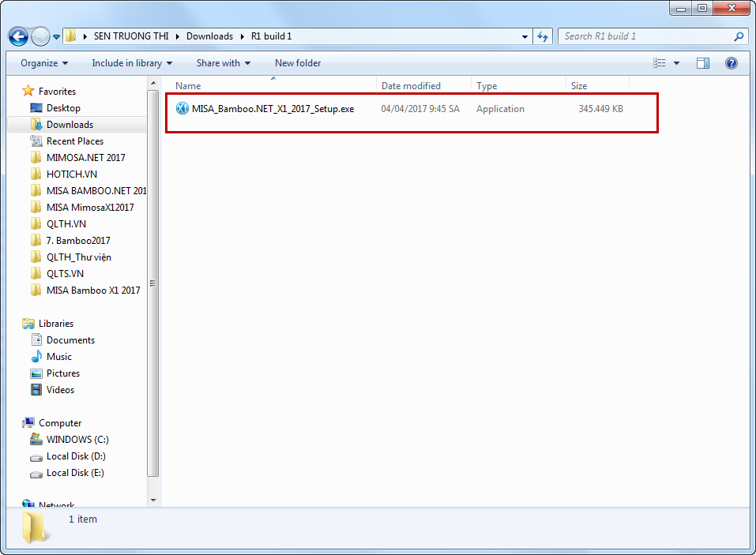Open MISA BAMBOO.NET folder
This screenshot has width=756, height=555.
tap(96, 191)
